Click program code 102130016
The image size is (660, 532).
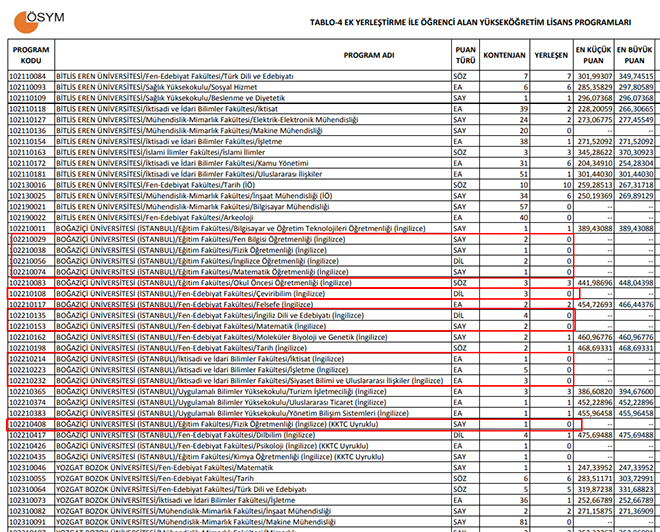pos(27,185)
